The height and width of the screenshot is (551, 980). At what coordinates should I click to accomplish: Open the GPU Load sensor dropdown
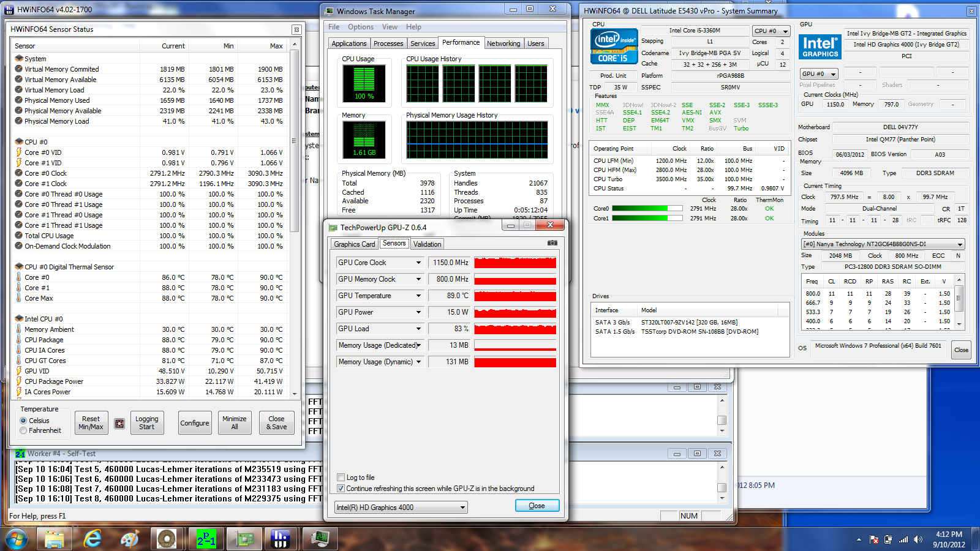(x=419, y=329)
